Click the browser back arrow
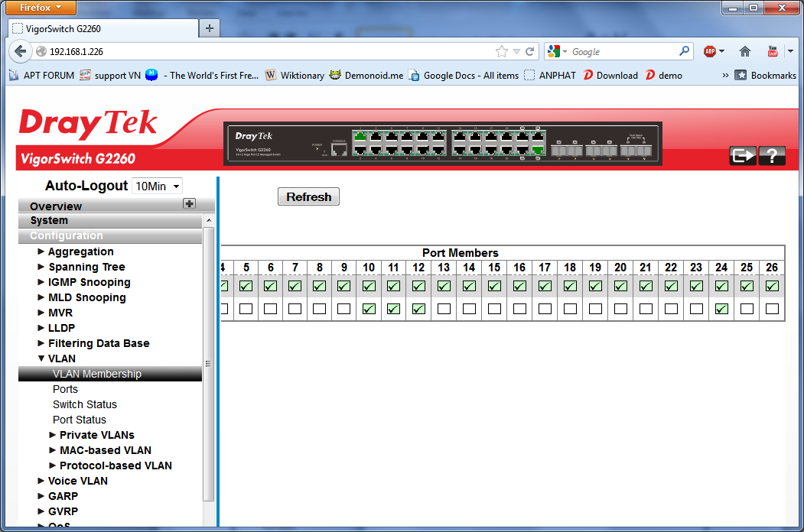The image size is (804, 532). [x=21, y=51]
